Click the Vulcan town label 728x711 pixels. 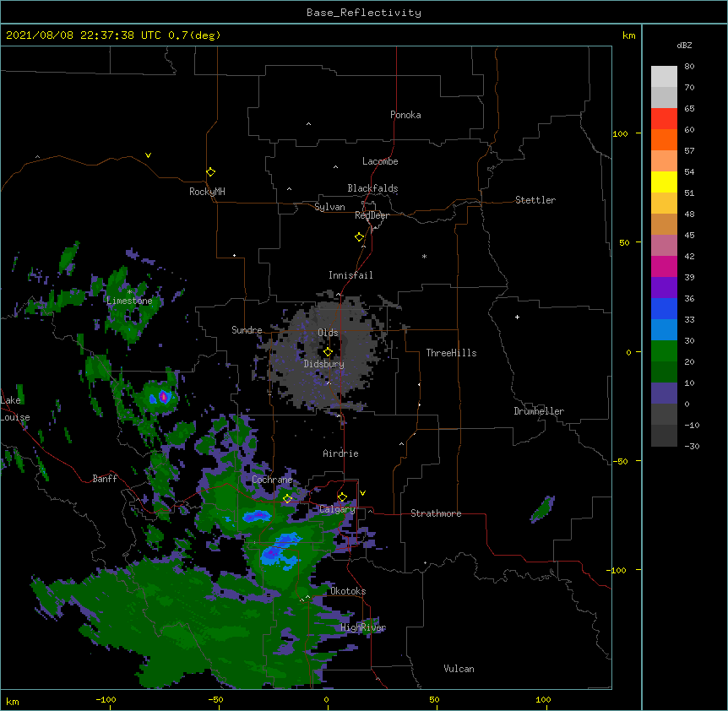(459, 669)
